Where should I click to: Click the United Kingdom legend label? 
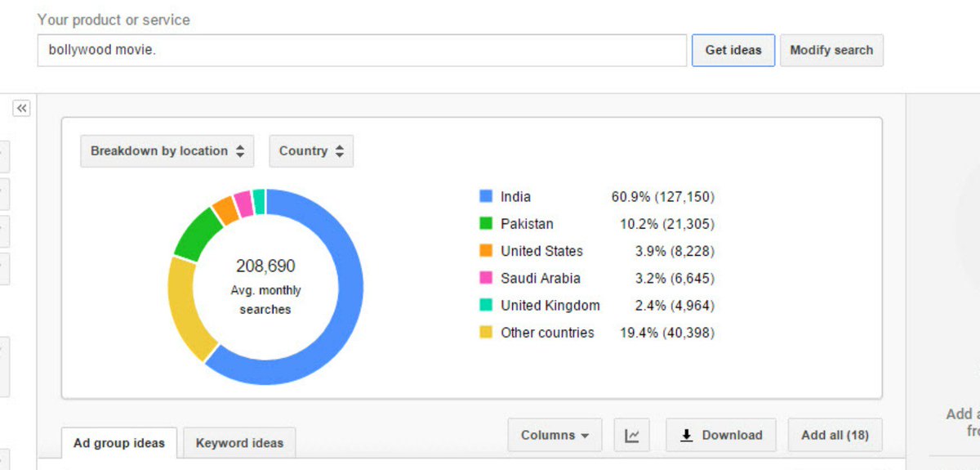[550, 305]
